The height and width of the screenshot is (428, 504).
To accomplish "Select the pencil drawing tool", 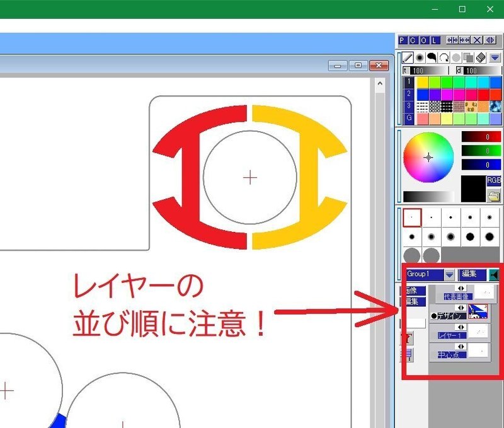I will pyautogui.click(x=408, y=58).
